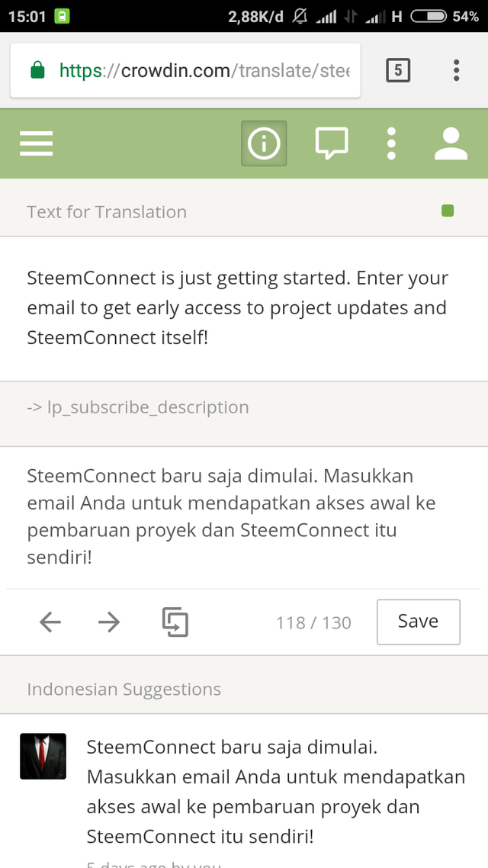Screen dimensions: 488x868
Task: Open the hamburger navigation menu
Action: (x=36, y=143)
